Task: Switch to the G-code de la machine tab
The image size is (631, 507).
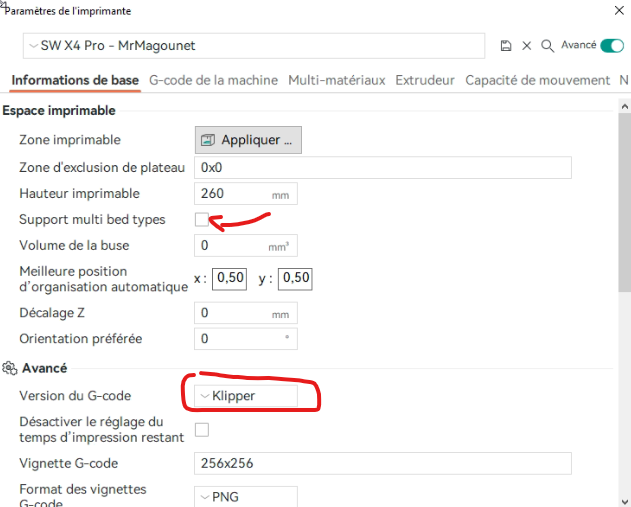Action: click(x=213, y=80)
